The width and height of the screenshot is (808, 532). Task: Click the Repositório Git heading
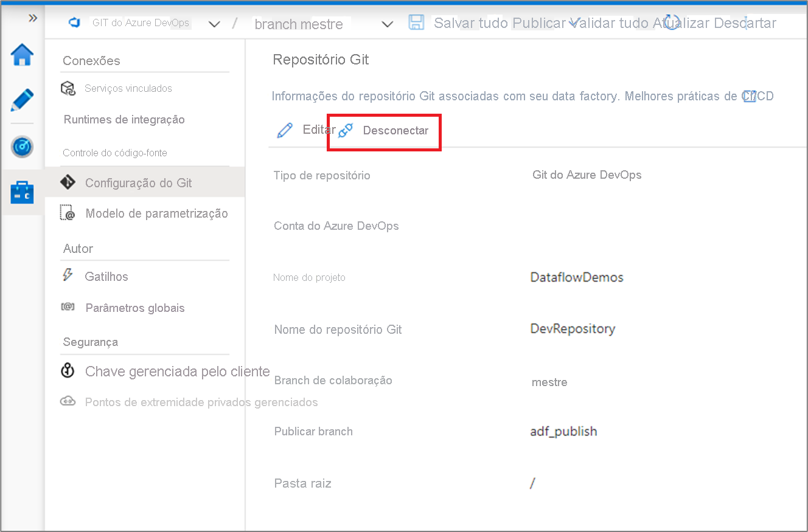tap(321, 60)
